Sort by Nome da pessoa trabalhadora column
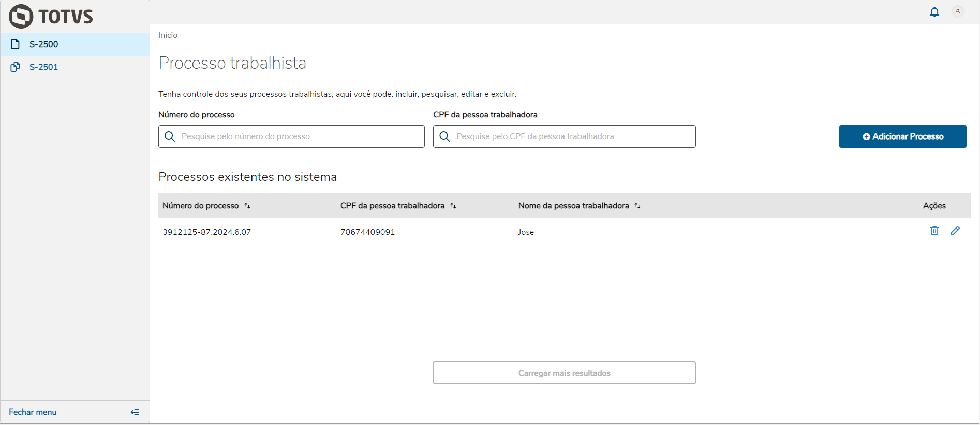The height and width of the screenshot is (425, 980). [637, 206]
